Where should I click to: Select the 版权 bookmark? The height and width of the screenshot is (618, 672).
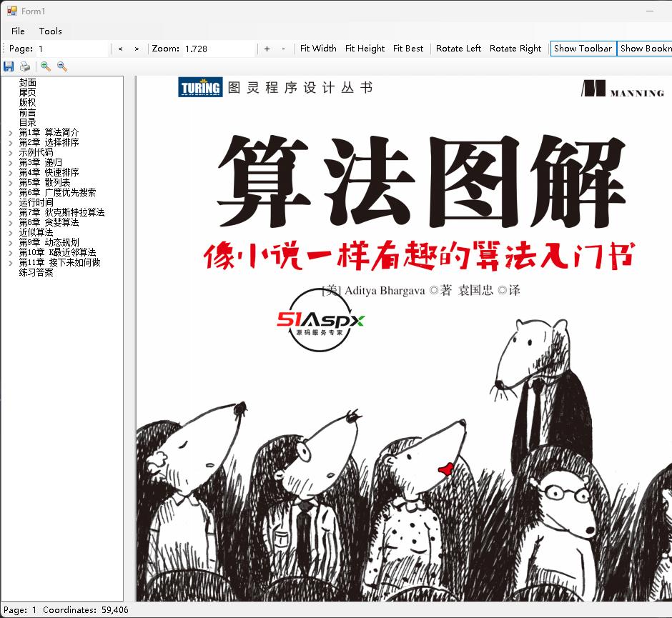[x=27, y=102]
